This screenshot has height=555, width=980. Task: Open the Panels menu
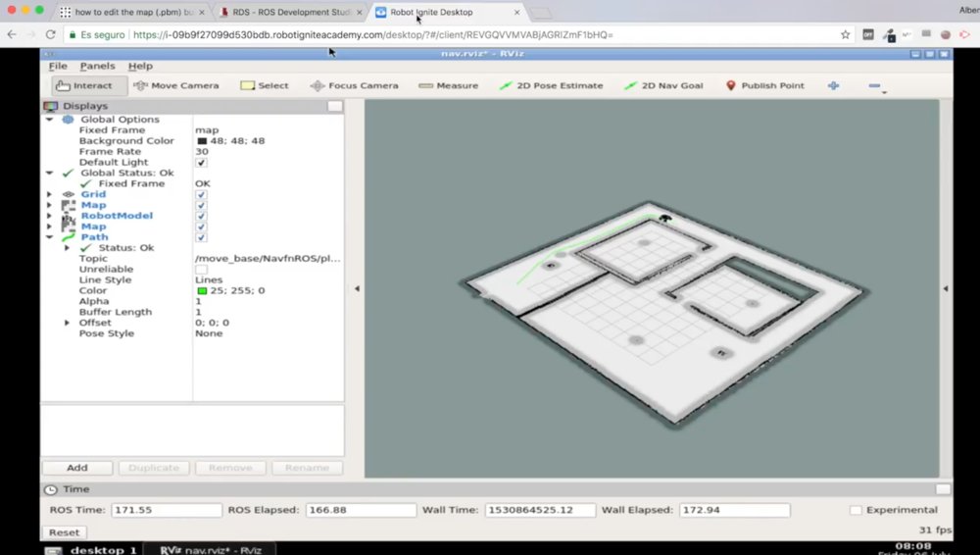[x=97, y=66]
